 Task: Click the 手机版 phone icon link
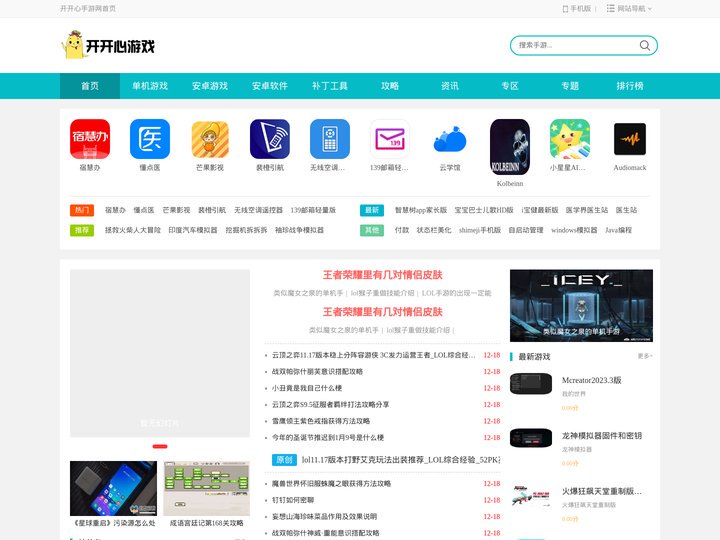point(577,9)
